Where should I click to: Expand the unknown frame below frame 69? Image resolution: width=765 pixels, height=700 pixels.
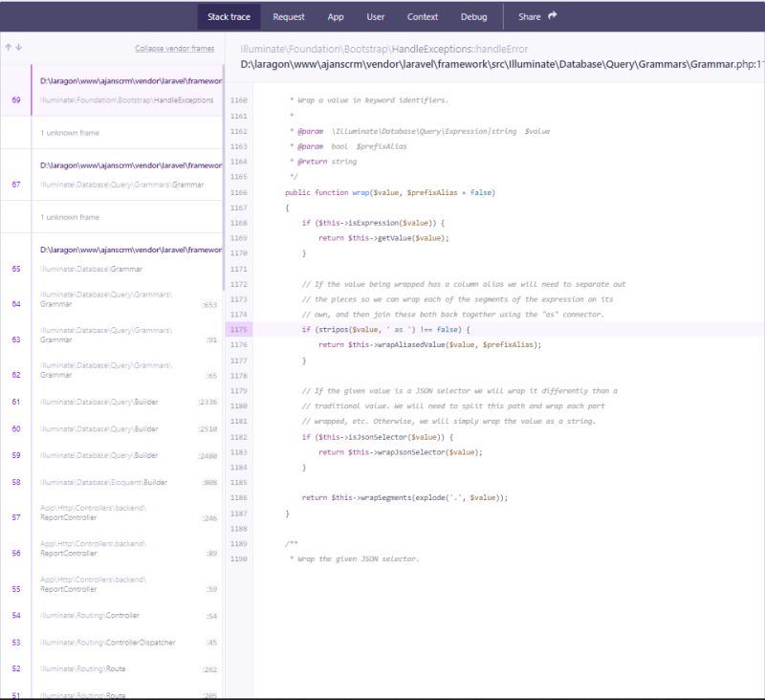(112, 132)
